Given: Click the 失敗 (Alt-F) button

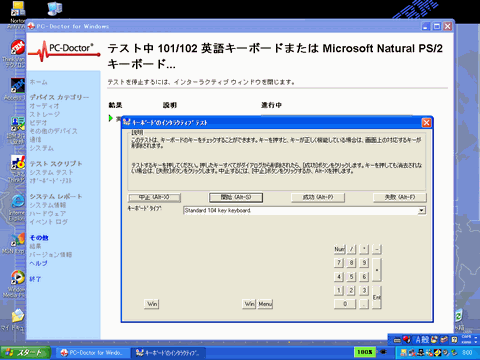Looking at the screenshot, I should (400, 197).
